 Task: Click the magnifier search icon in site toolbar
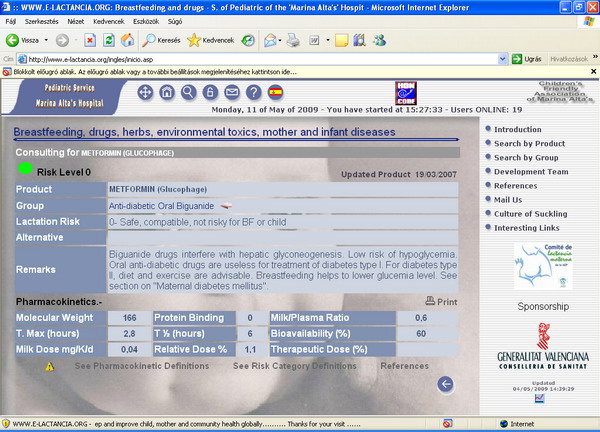click(189, 92)
